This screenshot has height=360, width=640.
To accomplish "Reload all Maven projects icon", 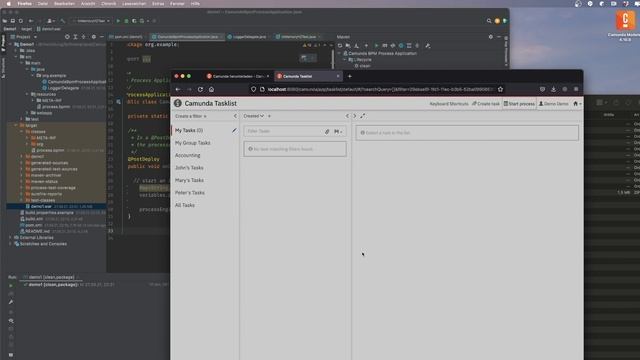I will coord(340,46).
